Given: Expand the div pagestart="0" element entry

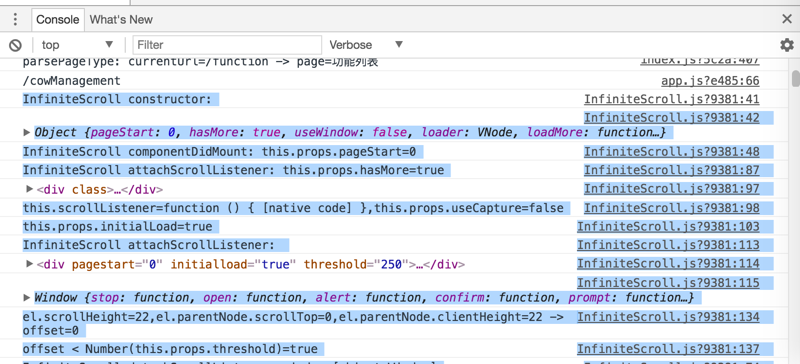Looking at the screenshot, I should (30, 264).
